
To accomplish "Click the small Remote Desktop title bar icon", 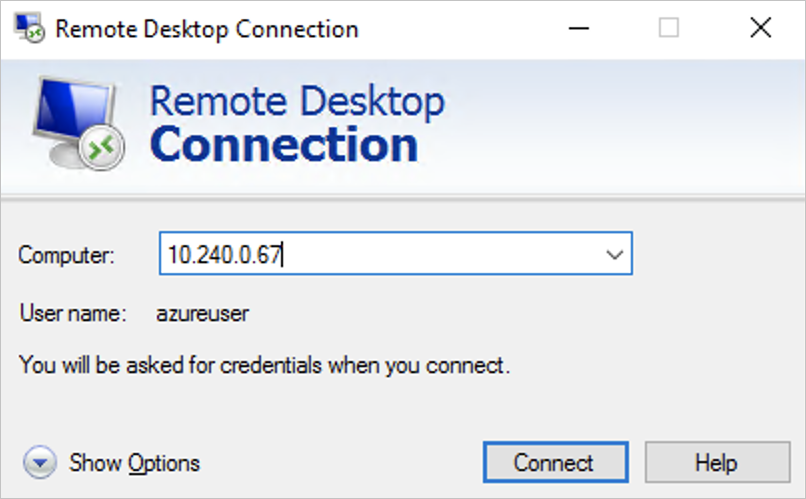I will [28, 28].
